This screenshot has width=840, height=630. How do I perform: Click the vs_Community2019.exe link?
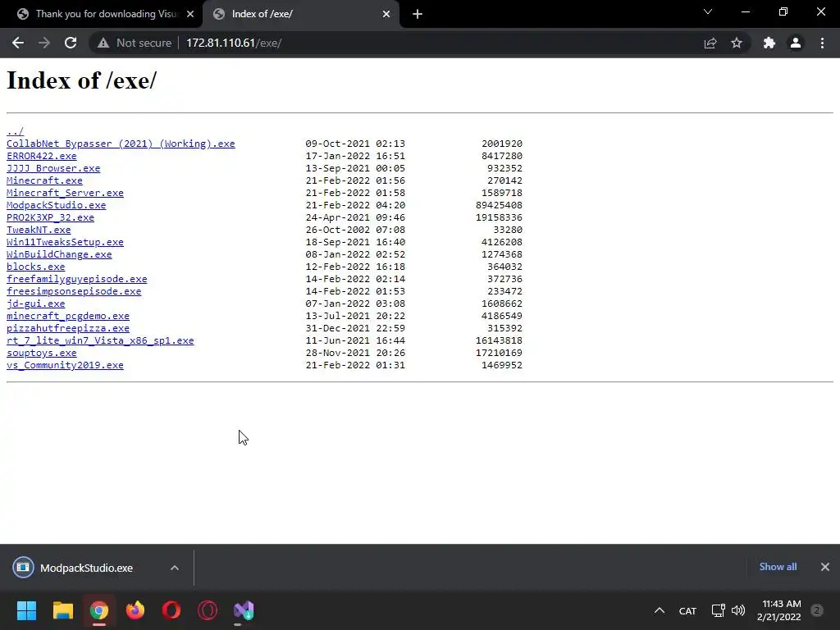(x=65, y=365)
